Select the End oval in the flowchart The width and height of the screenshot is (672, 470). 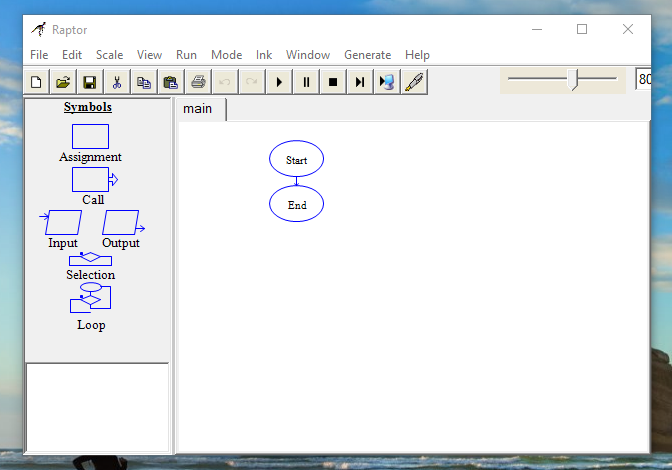297,204
